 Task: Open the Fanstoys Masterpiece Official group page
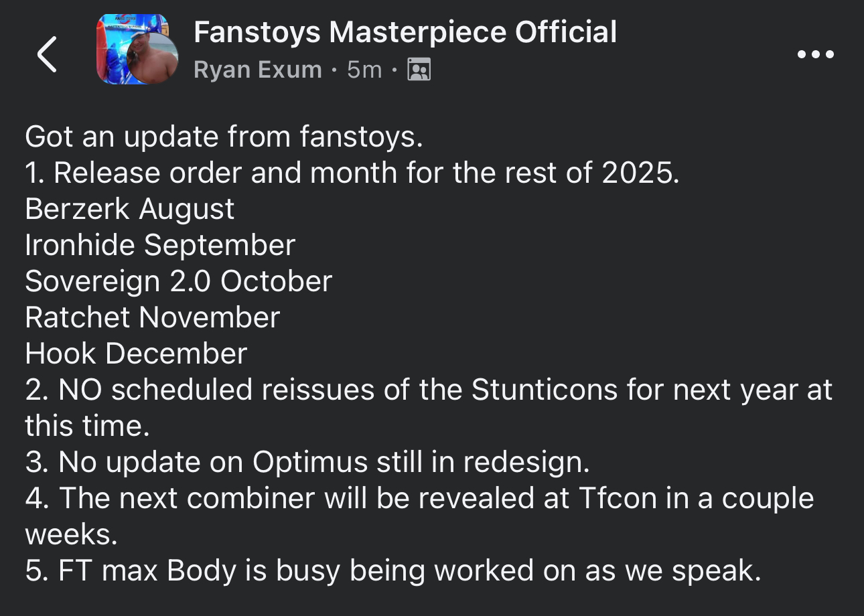(405, 32)
